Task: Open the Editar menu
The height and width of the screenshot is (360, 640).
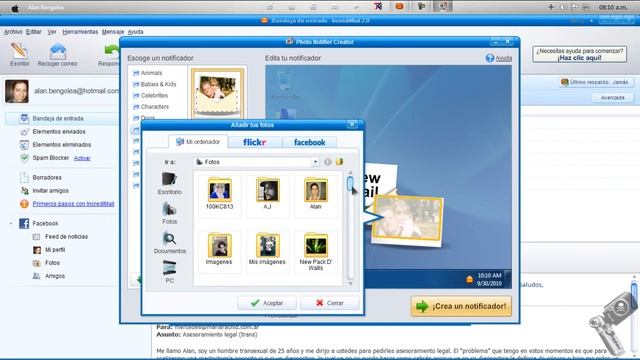Action: (33, 32)
